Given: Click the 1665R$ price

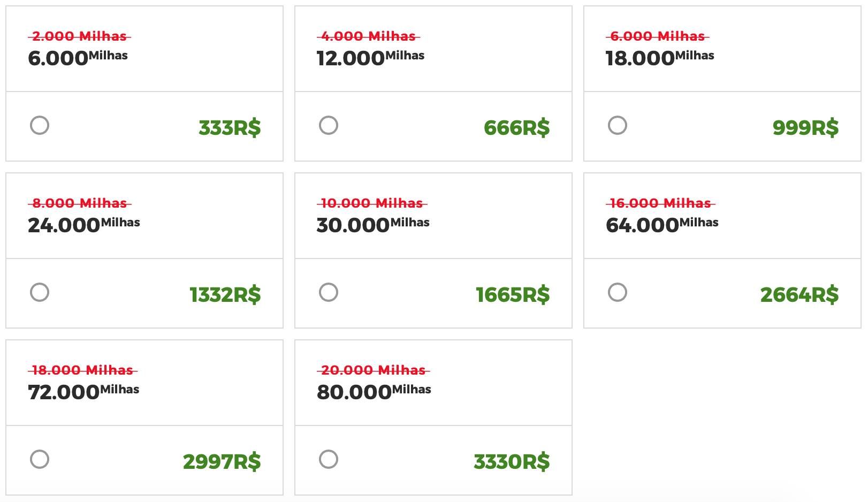Looking at the screenshot, I should (x=513, y=295).
